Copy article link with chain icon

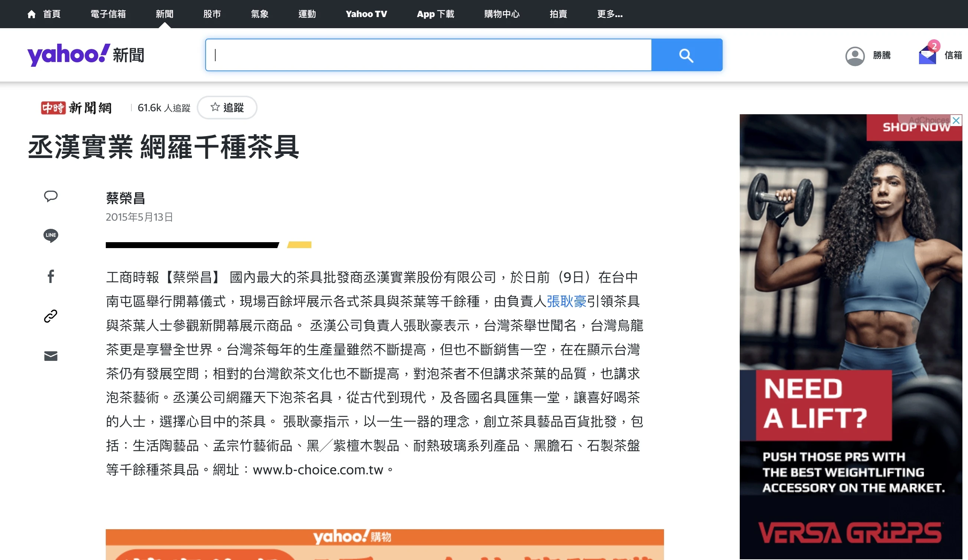click(x=51, y=316)
